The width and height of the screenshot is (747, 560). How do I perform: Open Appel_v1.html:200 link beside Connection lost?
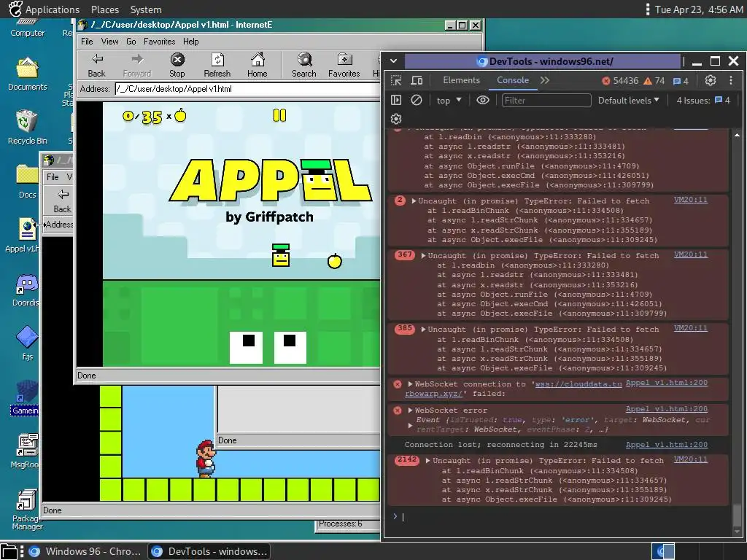pyautogui.click(x=667, y=444)
